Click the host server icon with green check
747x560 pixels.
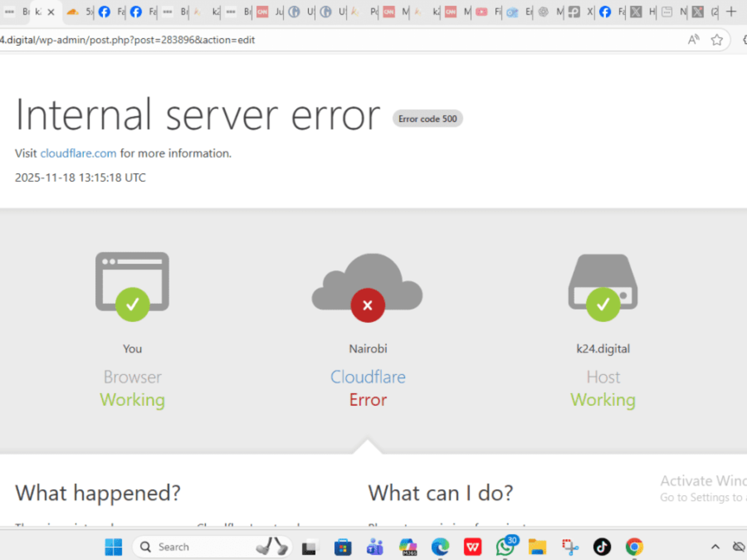[x=603, y=287]
